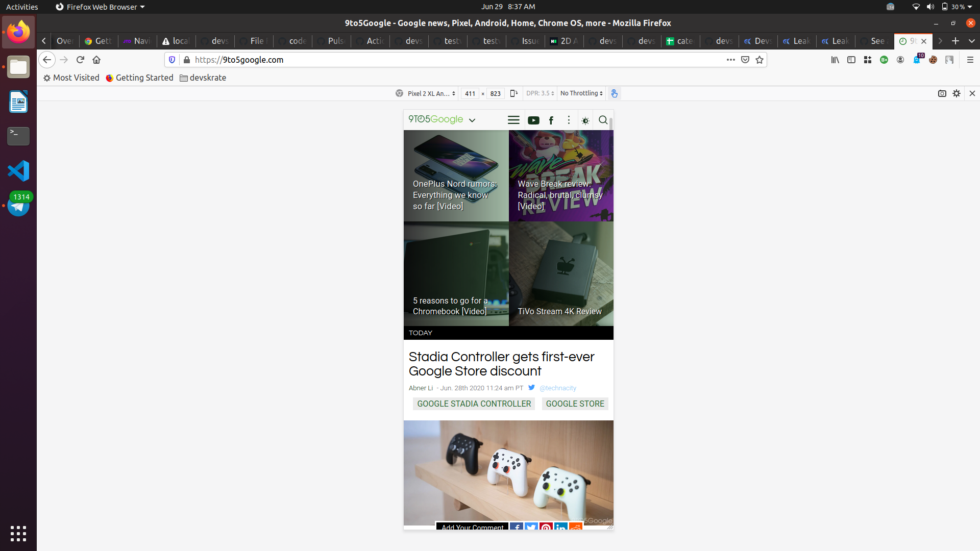Open the Firefox account icon
This screenshot has width=980, height=551.
900,60
